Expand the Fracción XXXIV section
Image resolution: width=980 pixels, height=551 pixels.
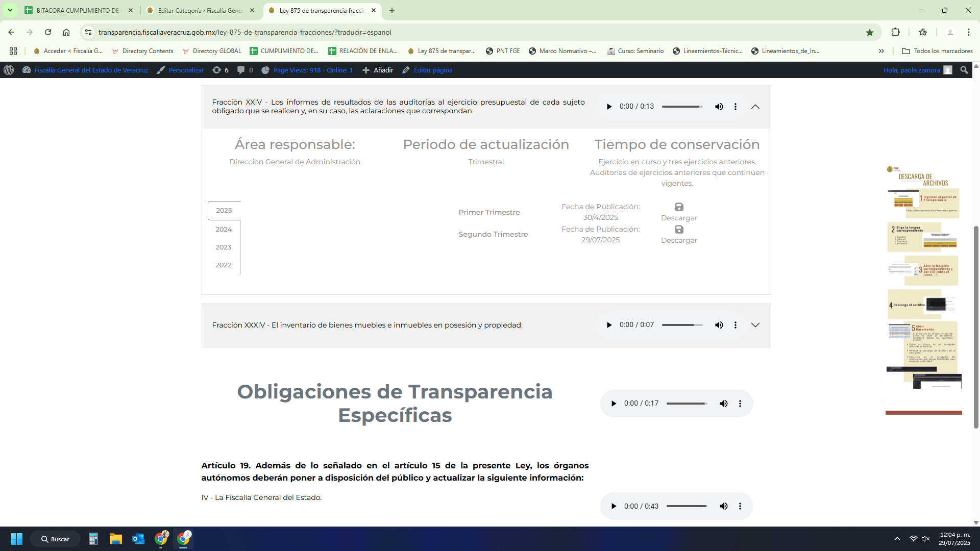coord(755,325)
